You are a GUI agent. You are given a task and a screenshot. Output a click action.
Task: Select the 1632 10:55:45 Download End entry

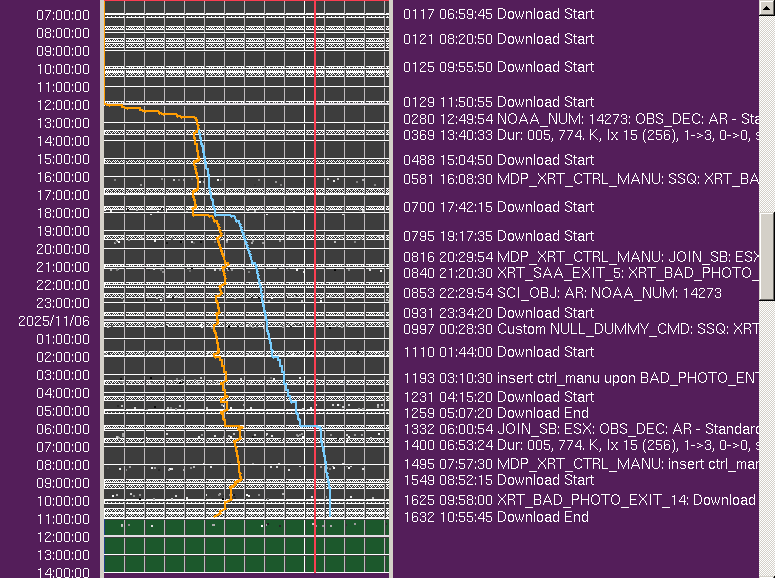pyautogui.click(x=496, y=517)
